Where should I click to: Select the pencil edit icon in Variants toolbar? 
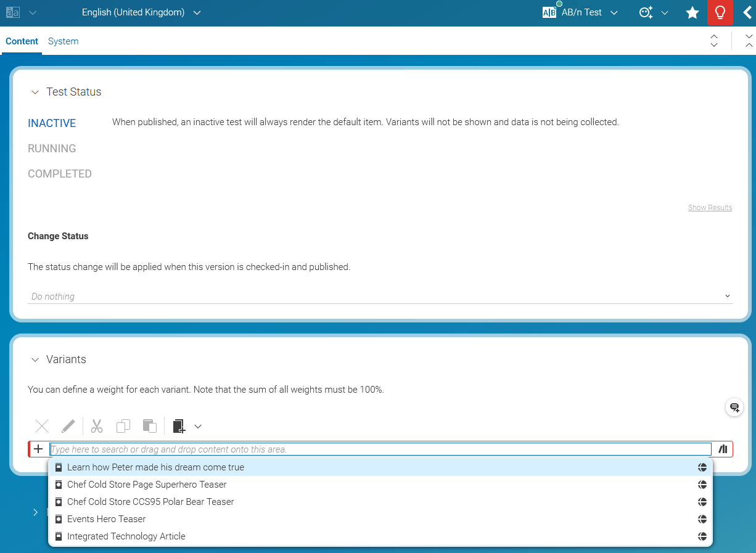click(x=68, y=426)
